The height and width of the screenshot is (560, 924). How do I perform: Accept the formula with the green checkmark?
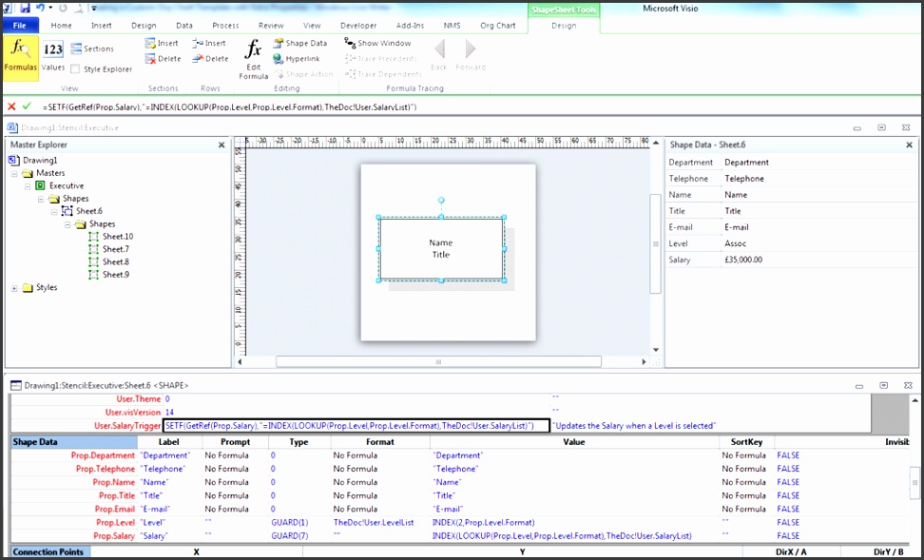click(27, 106)
